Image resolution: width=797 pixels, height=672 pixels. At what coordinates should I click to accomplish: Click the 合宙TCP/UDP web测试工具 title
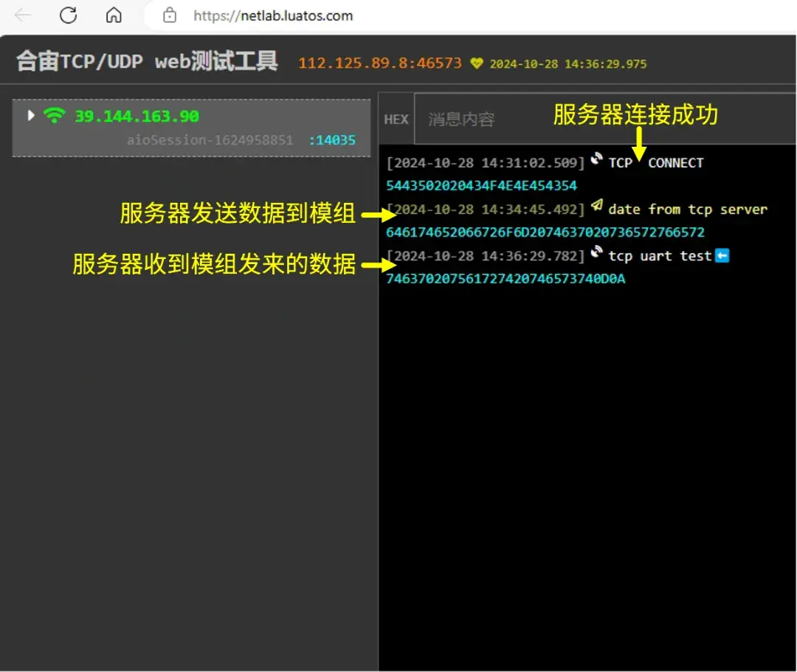point(147,61)
